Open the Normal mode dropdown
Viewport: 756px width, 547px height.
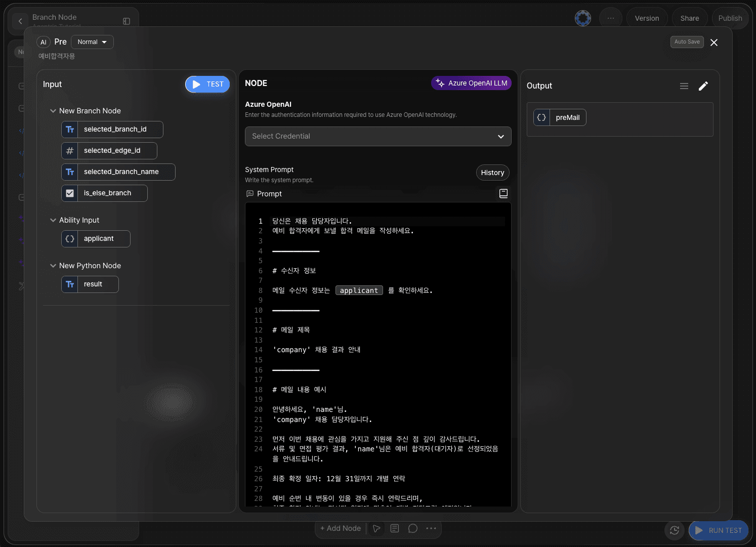point(92,42)
